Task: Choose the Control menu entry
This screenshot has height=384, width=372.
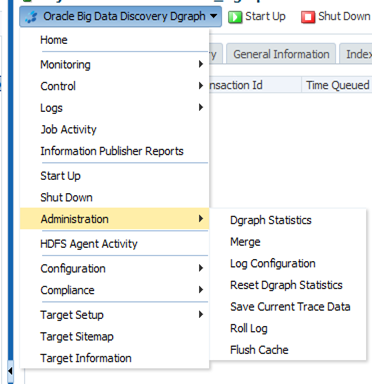Action: coord(114,86)
